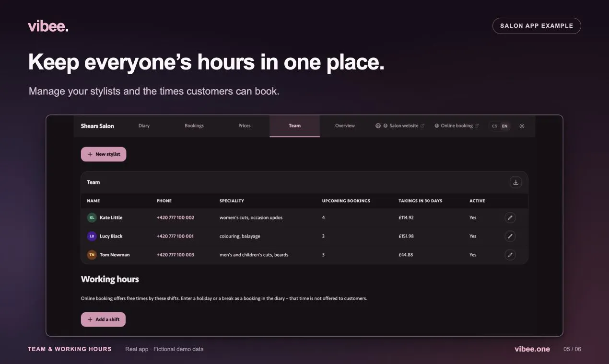
Task: Click the PHONE column header
Action: click(164, 201)
